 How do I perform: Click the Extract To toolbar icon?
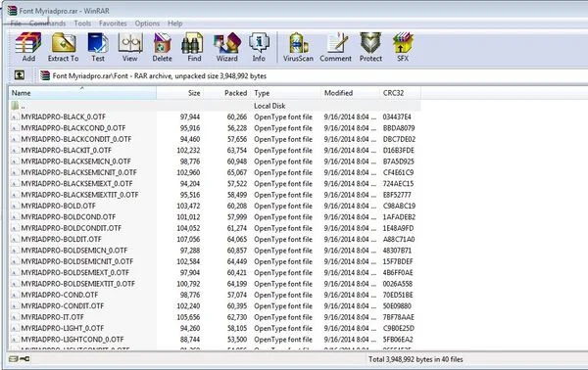coord(64,47)
